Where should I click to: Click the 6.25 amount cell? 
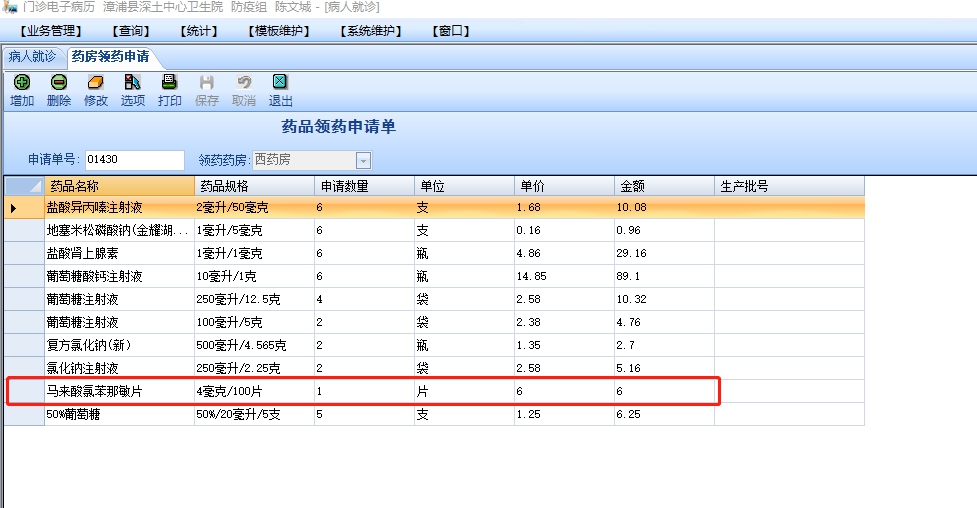point(665,415)
